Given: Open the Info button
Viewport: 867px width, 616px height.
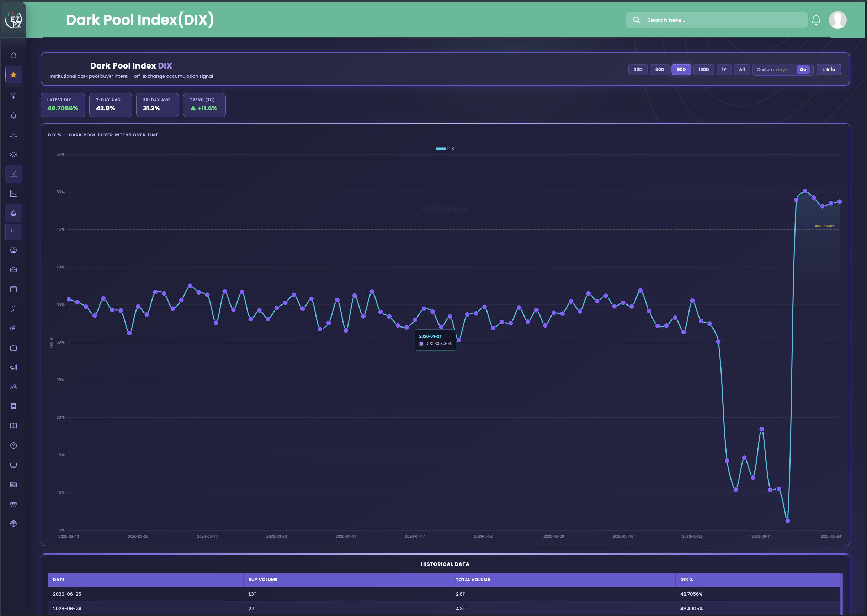Looking at the screenshot, I should click(829, 69).
